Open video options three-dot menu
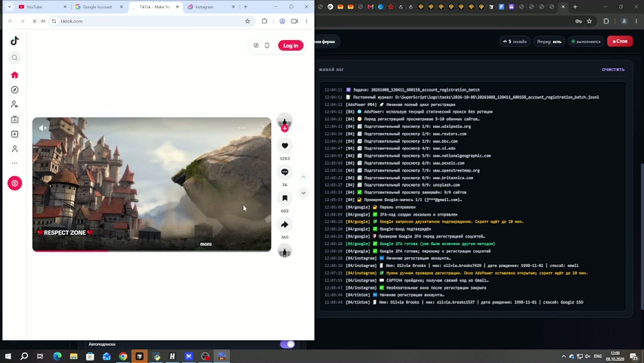The width and height of the screenshot is (644, 363). pyautogui.click(x=242, y=128)
